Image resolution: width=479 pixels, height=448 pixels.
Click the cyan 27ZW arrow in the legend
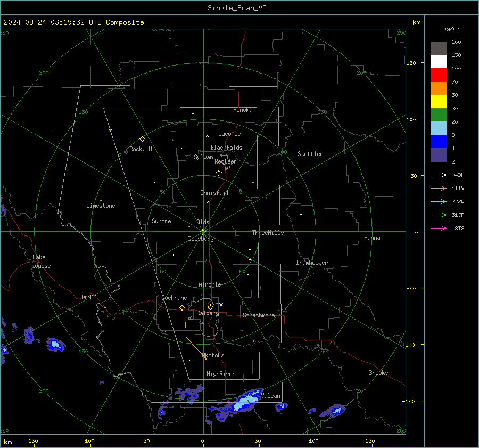coord(439,201)
